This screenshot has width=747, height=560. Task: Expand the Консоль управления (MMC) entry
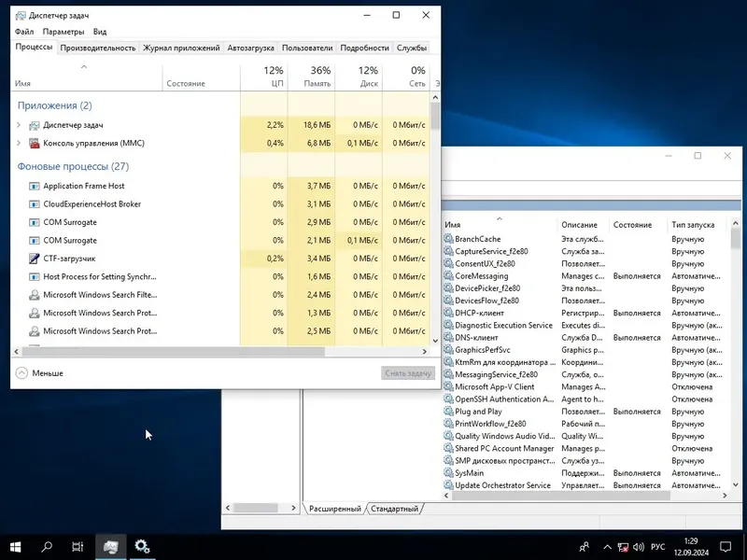click(x=17, y=143)
